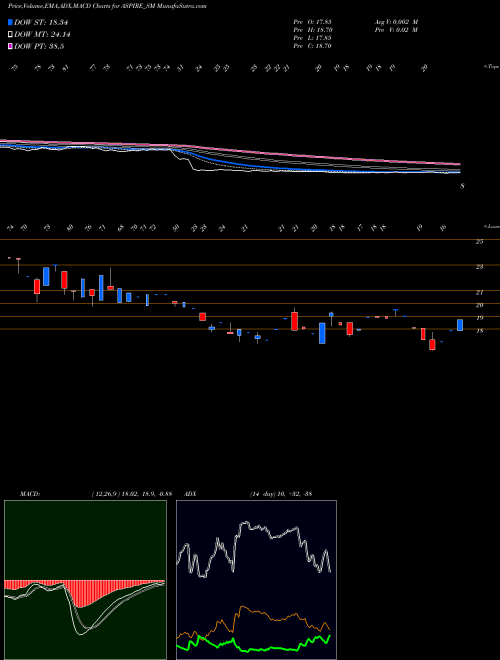Click the chart title mentioning ASPIRE_SM MunafaSutra.com

pyautogui.click(x=107, y=6)
